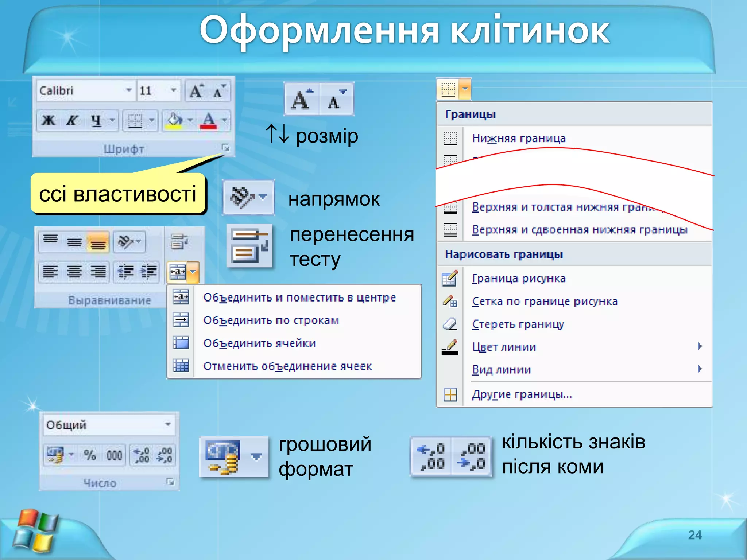Open borders dropdown arrow in Шрифт panel
The image size is (747, 560).
pos(152,120)
